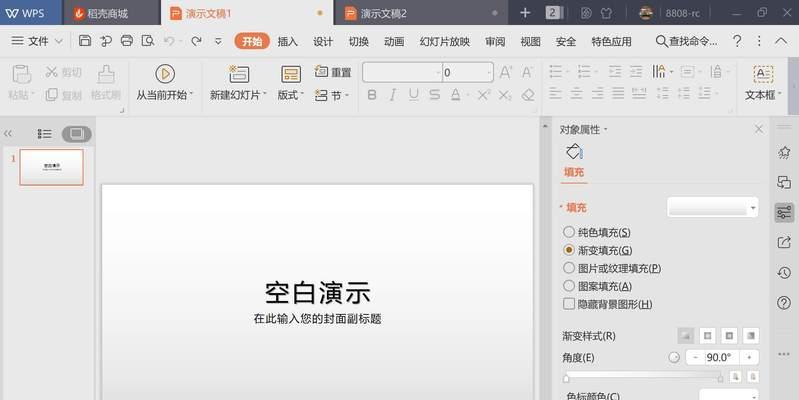Increase font size icon
799x400 pixels.
[505, 72]
